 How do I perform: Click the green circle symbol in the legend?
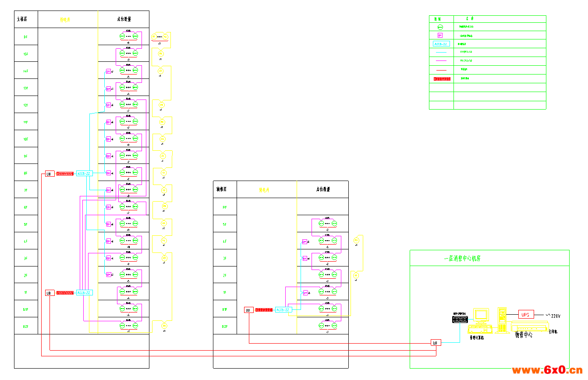pos(440,27)
